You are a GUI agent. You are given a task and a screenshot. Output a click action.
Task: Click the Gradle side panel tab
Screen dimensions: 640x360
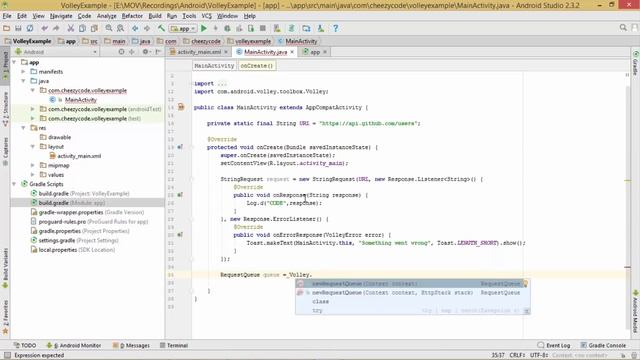pos(636,63)
